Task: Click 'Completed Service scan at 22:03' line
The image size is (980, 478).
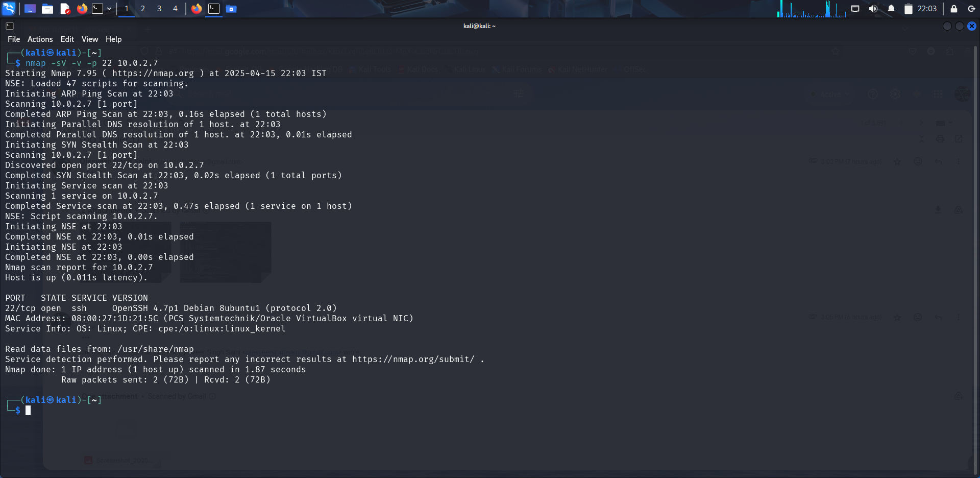Action: (x=179, y=206)
